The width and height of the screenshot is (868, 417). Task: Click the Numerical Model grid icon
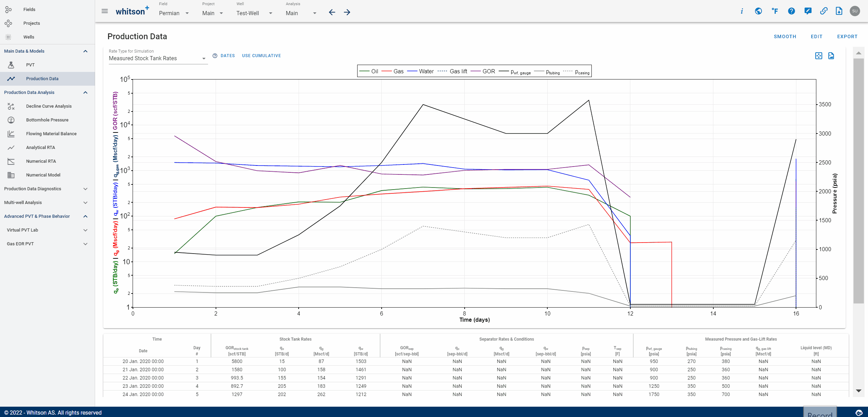click(x=11, y=175)
